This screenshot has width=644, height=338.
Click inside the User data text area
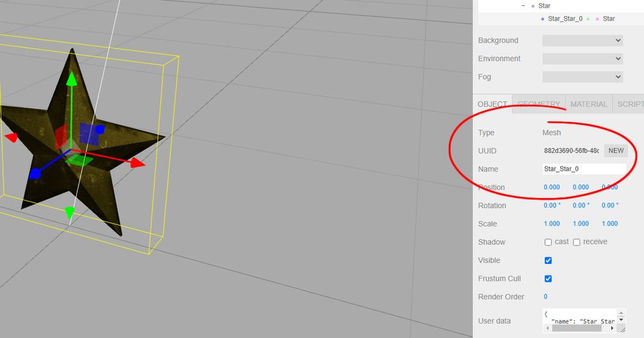click(x=580, y=317)
